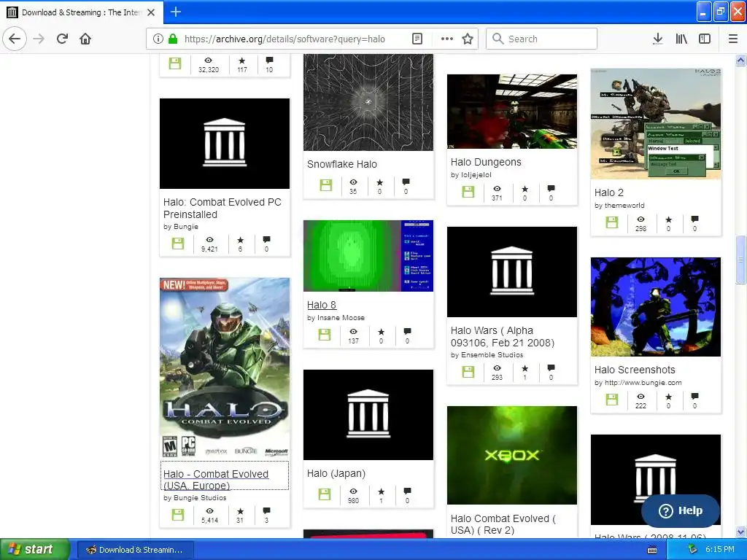Screen dimensions: 747x560
Task: Click the green Xbox logo thumbnail
Action: click(x=511, y=455)
